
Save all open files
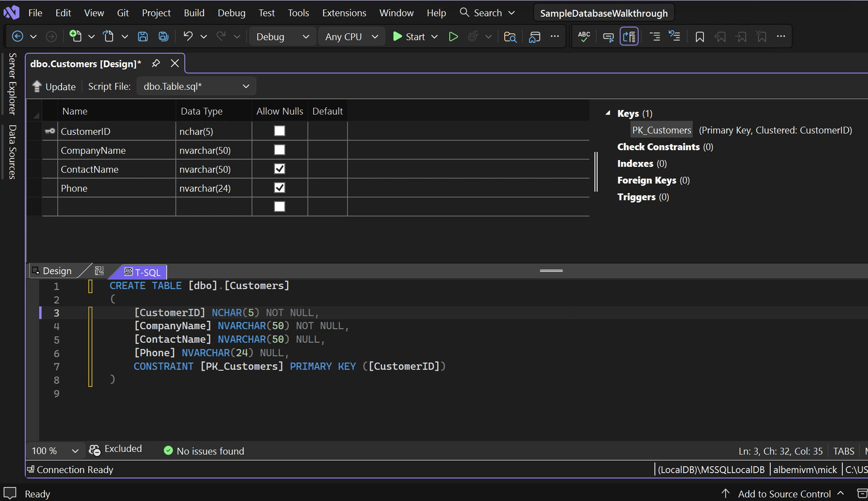(x=163, y=36)
